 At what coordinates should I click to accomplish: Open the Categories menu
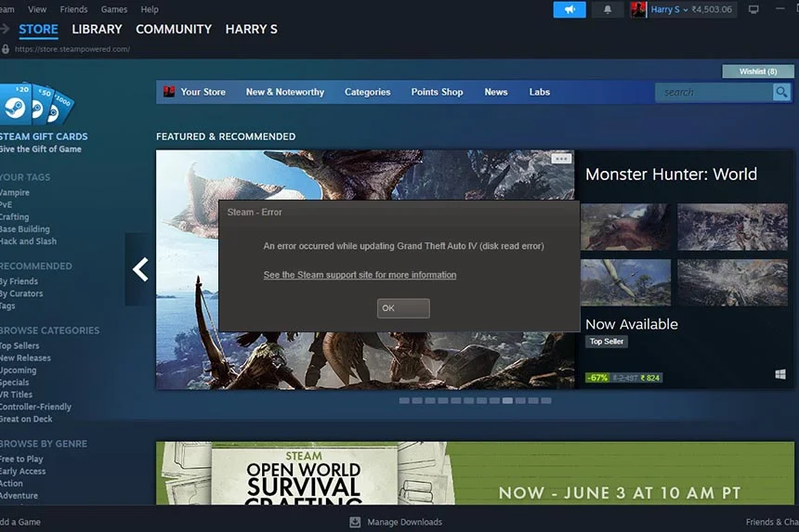click(367, 92)
